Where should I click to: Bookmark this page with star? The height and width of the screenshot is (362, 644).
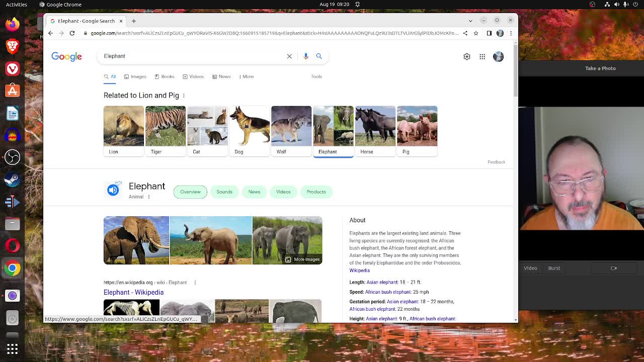(475, 33)
